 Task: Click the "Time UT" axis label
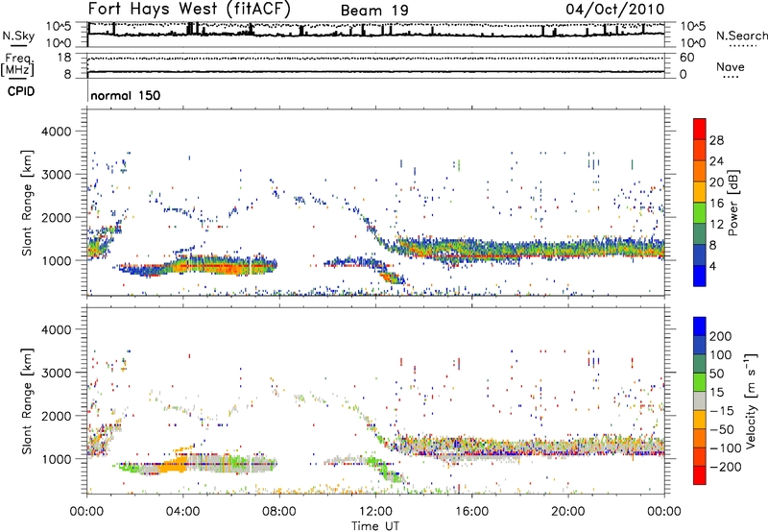point(375,526)
